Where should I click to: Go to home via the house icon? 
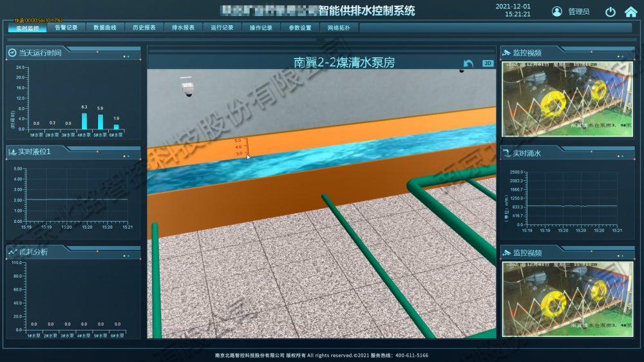629,12
